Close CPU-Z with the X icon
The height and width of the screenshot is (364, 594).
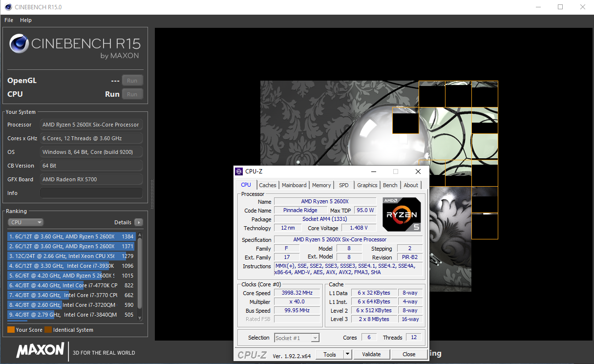[418, 171]
